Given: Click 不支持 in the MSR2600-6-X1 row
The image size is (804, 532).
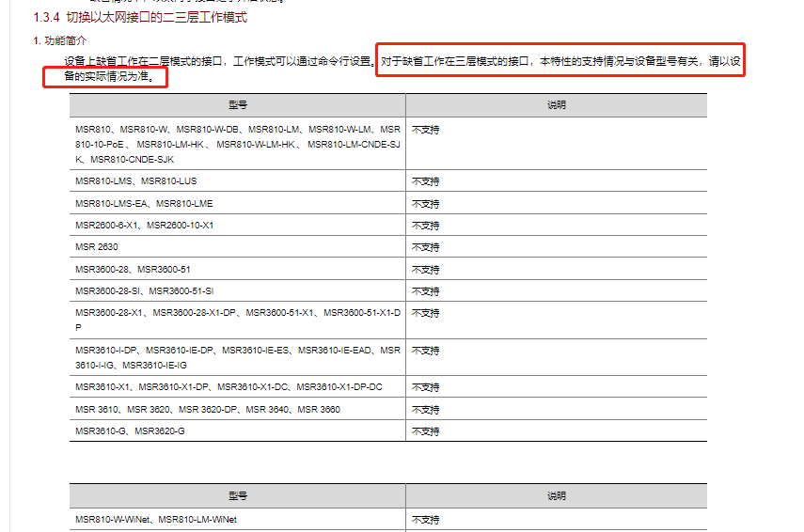Looking at the screenshot, I should point(426,226).
